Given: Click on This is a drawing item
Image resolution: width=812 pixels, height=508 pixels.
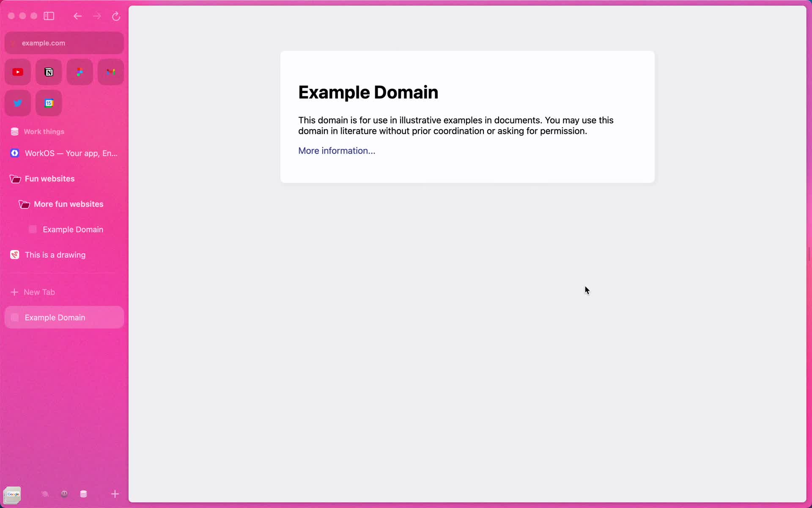Looking at the screenshot, I should (55, 254).
